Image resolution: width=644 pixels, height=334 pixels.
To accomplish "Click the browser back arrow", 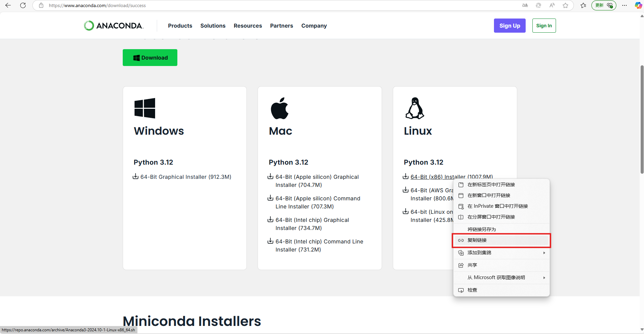I will click(x=8, y=5).
